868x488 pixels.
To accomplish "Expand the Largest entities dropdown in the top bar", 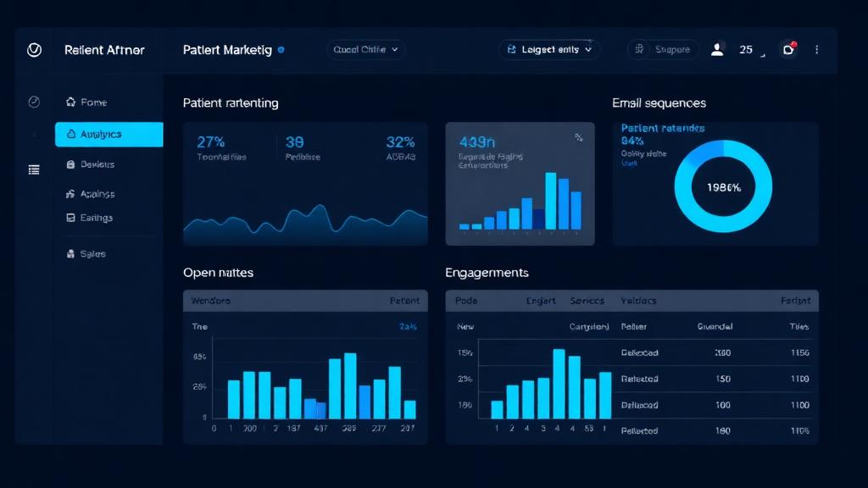I will coord(549,49).
